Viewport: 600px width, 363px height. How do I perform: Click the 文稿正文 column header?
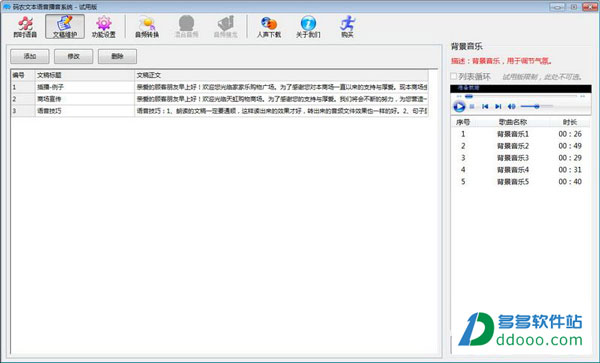[281, 75]
